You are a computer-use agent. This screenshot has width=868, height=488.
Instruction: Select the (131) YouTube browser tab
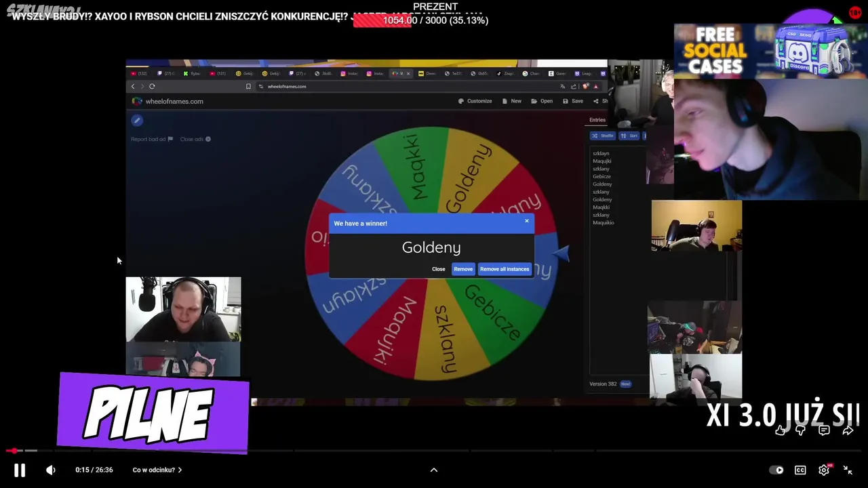point(218,73)
